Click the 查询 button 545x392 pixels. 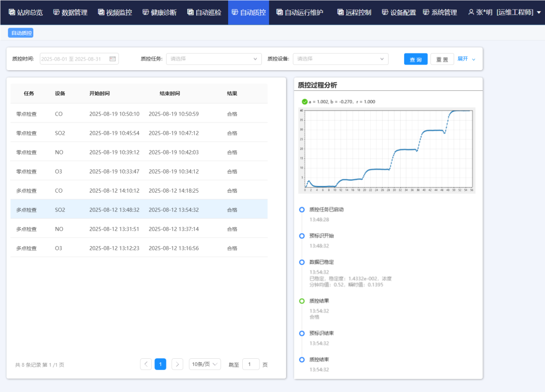[x=416, y=59]
